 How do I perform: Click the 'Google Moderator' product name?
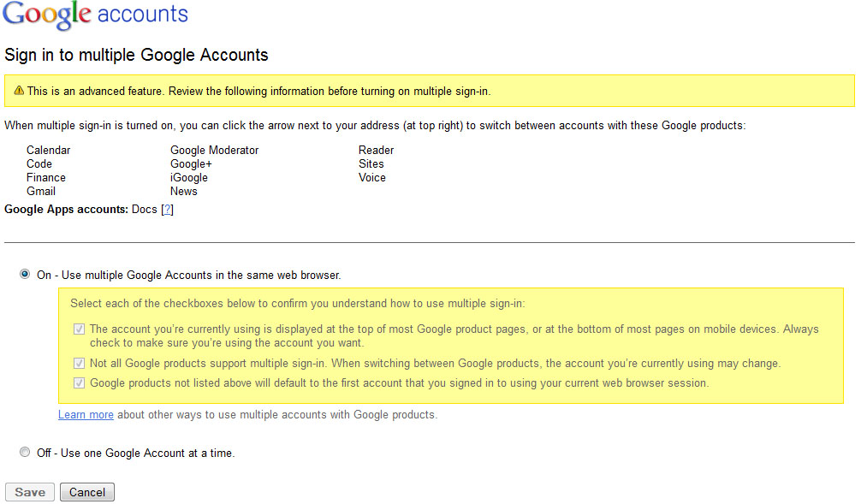215,151
